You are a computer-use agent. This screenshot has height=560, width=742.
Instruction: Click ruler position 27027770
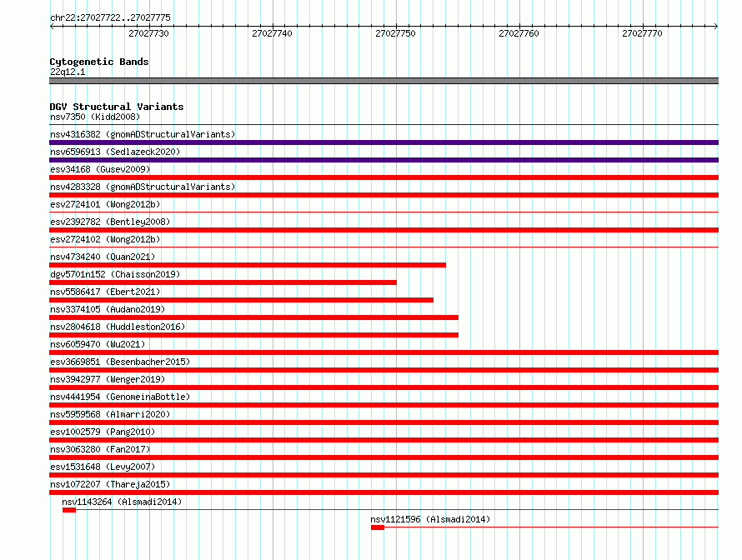(642, 33)
